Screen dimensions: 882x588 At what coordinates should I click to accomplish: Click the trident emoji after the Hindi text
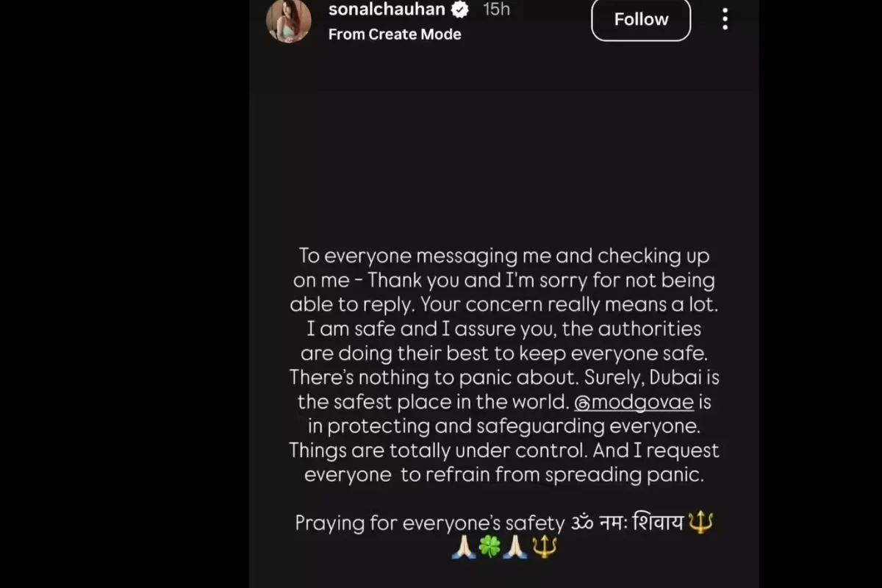[x=700, y=523]
